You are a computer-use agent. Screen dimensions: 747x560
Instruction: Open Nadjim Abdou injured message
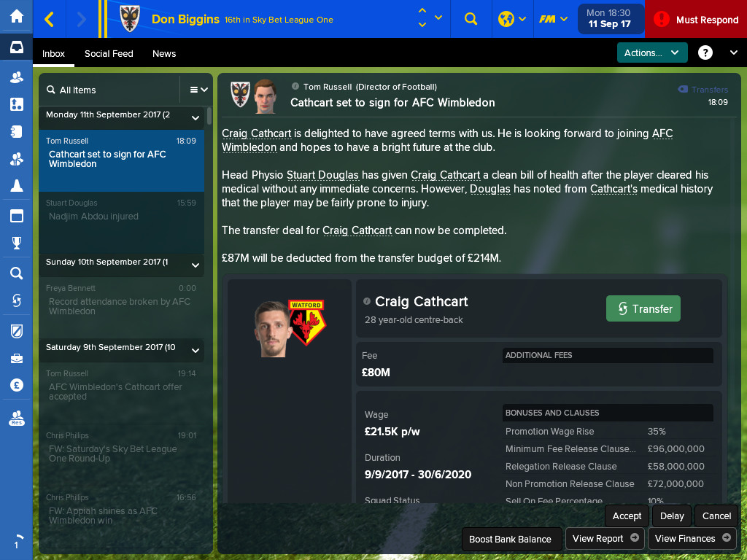click(122, 223)
